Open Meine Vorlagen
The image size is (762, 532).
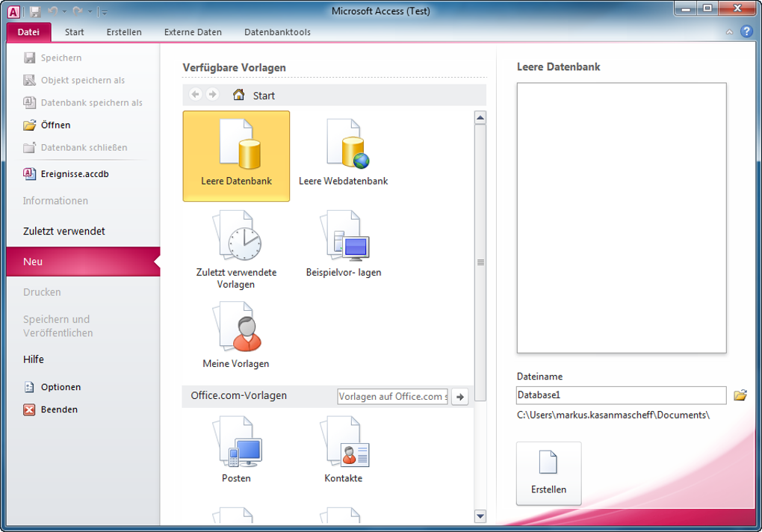click(236, 335)
